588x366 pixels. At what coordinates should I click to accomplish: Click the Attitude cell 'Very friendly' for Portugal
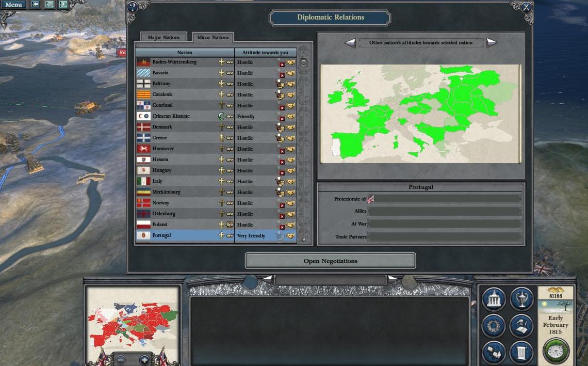tap(265, 235)
